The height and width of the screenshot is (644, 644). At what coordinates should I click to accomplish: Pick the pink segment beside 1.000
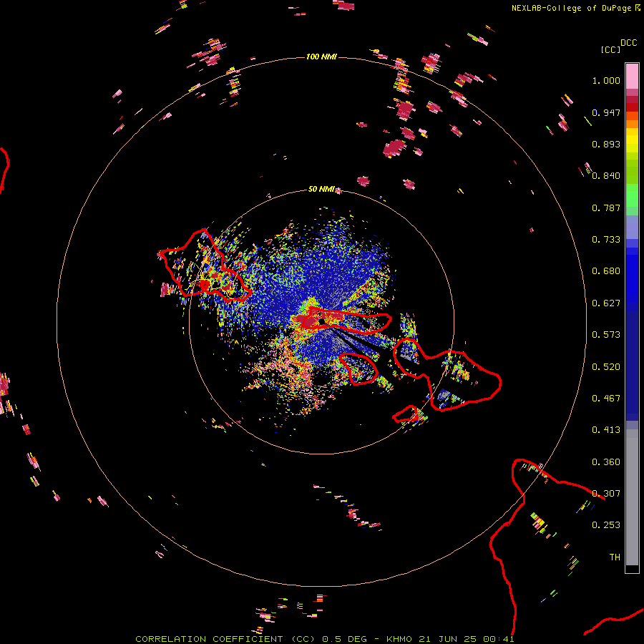[632, 76]
